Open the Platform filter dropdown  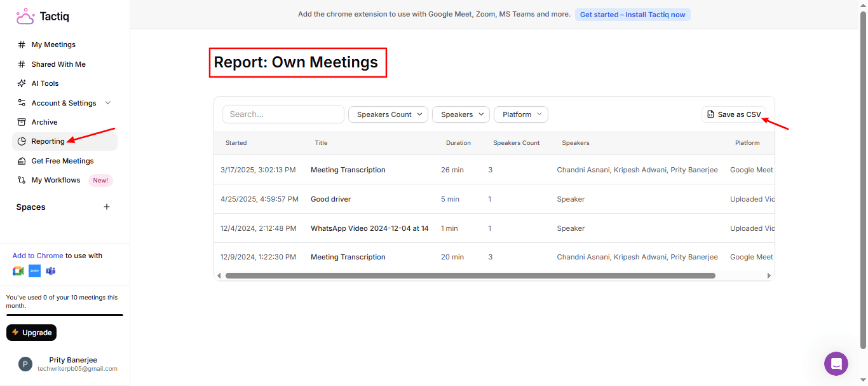520,114
